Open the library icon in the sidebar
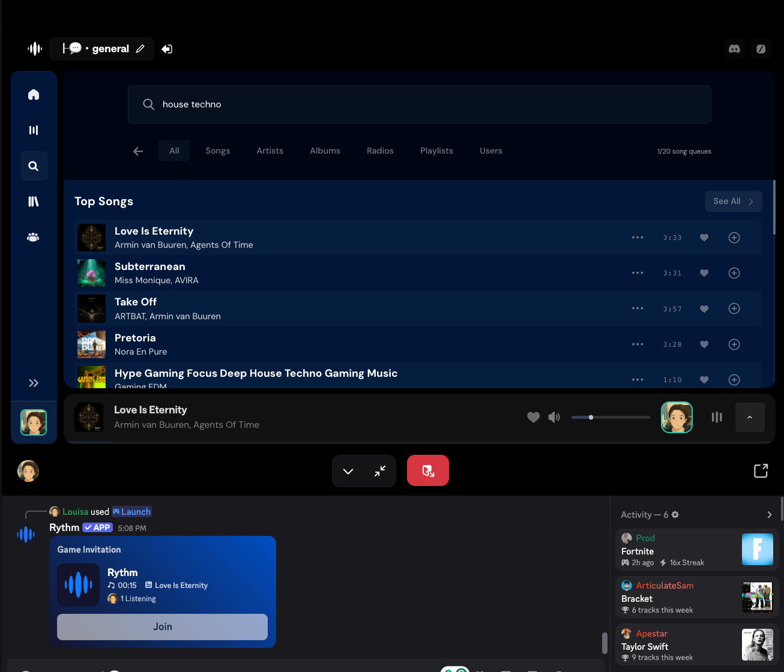The width and height of the screenshot is (784, 672). [34, 202]
